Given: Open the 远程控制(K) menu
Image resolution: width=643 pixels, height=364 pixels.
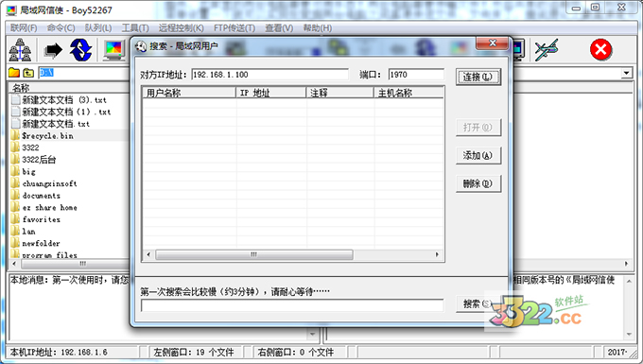Looking at the screenshot, I should [181, 27].
